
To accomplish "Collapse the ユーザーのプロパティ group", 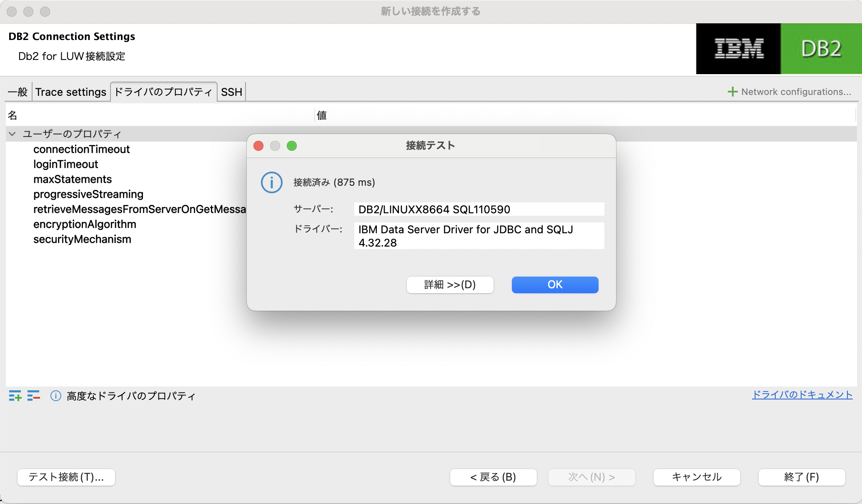I will pyautogui.click(x=12, y=134).
